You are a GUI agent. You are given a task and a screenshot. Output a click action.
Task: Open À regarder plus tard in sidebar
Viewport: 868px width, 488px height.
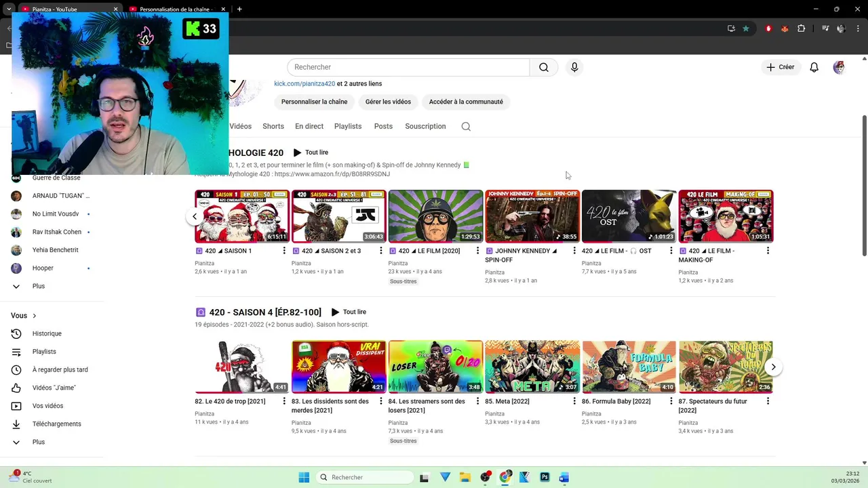(x=60, y=370)
